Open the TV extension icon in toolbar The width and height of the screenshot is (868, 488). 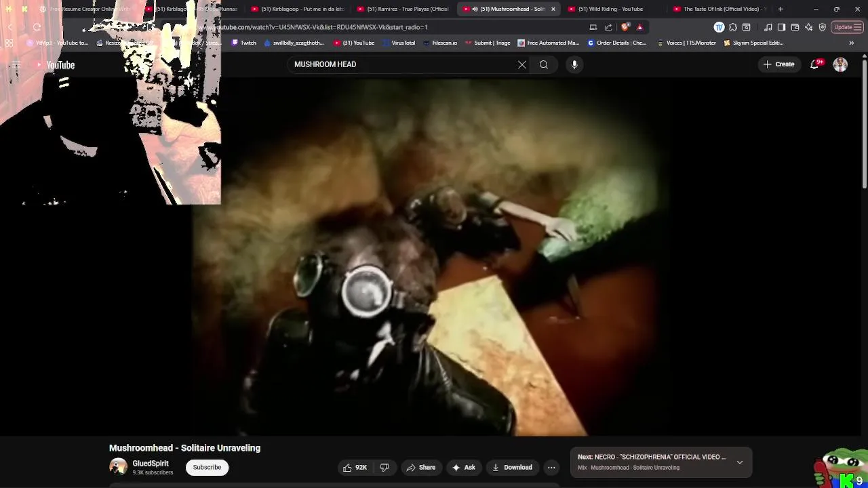click(719, 27)
